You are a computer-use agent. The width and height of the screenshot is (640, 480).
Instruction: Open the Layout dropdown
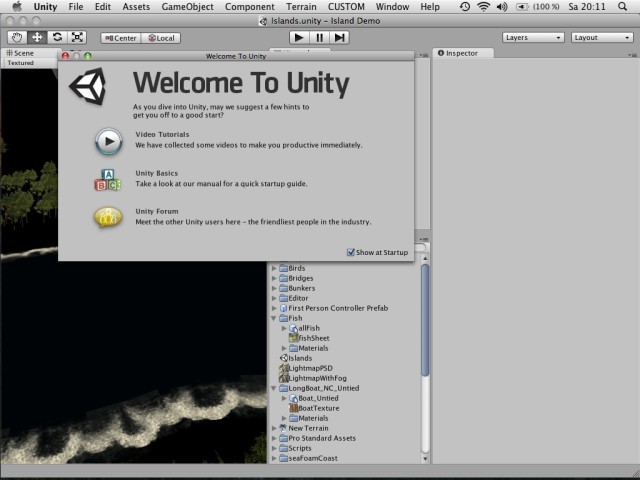tap(602, 38)
